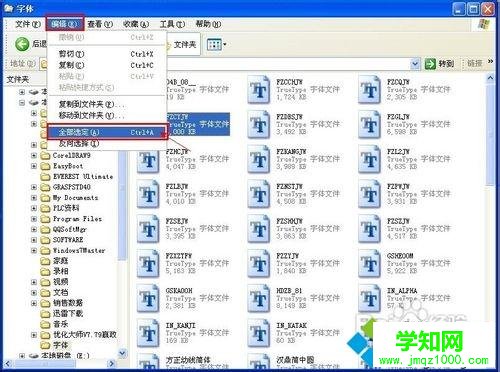Click the Program Files folder icon

45,219
